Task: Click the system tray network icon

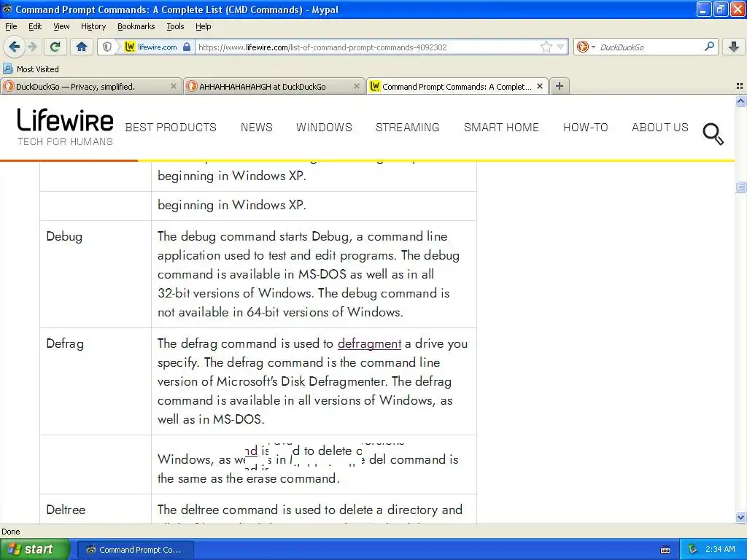Action: pyautogui.click(x=692, y=549)
